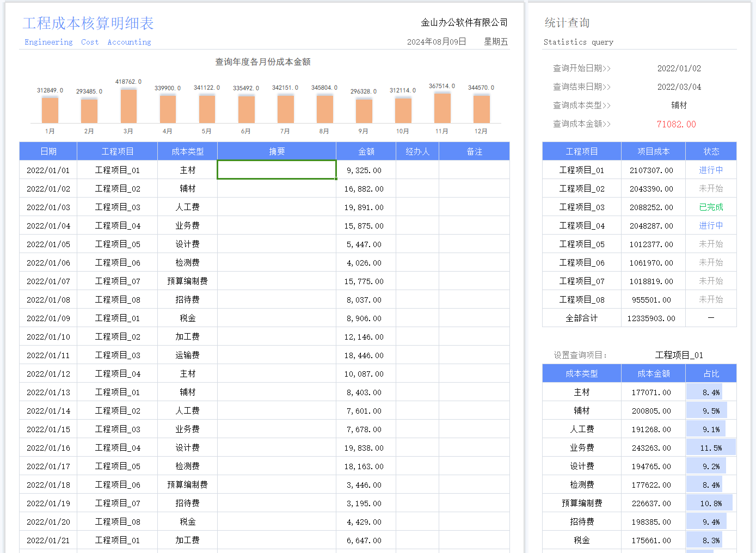Click the 日期 column header

(x=48, y=151)
